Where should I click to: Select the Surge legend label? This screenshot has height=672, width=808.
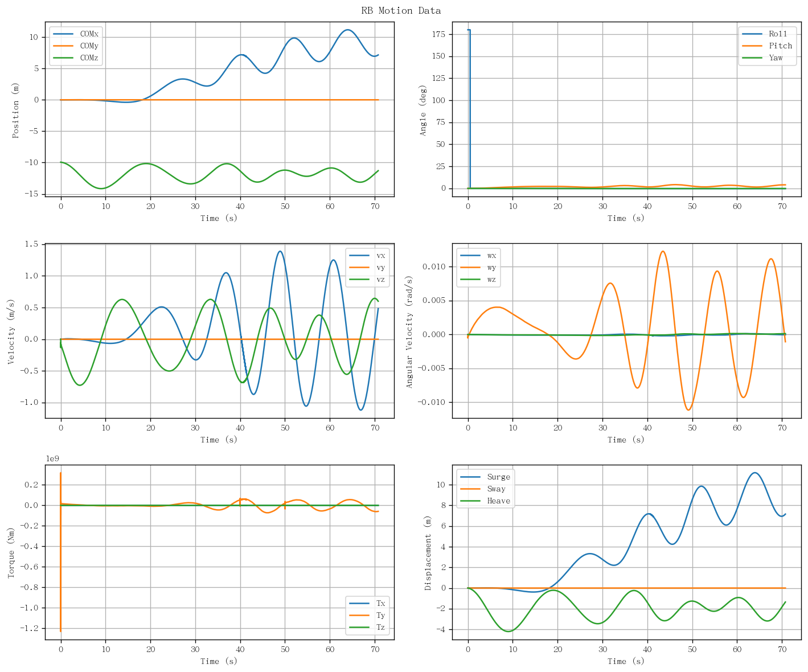(499, 477)
